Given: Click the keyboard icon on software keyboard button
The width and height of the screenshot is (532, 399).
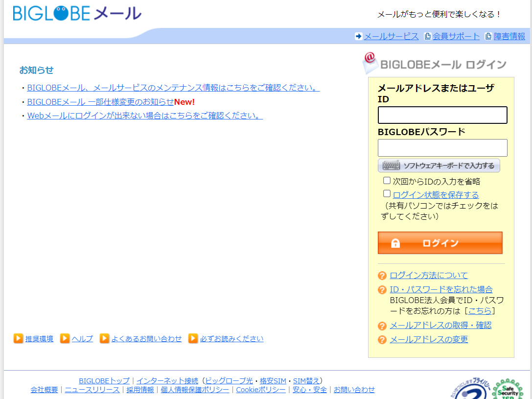Looking at the screenshot, I should coord(391,165).
